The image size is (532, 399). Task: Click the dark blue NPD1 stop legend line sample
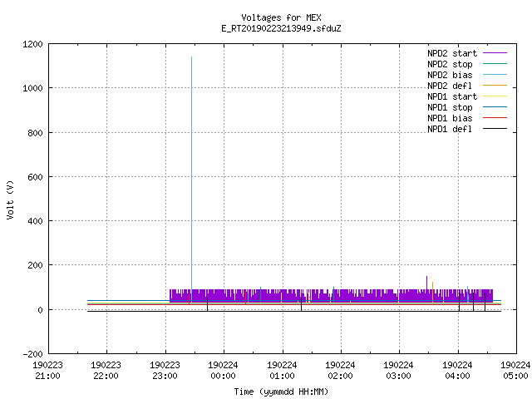point(495,107)
